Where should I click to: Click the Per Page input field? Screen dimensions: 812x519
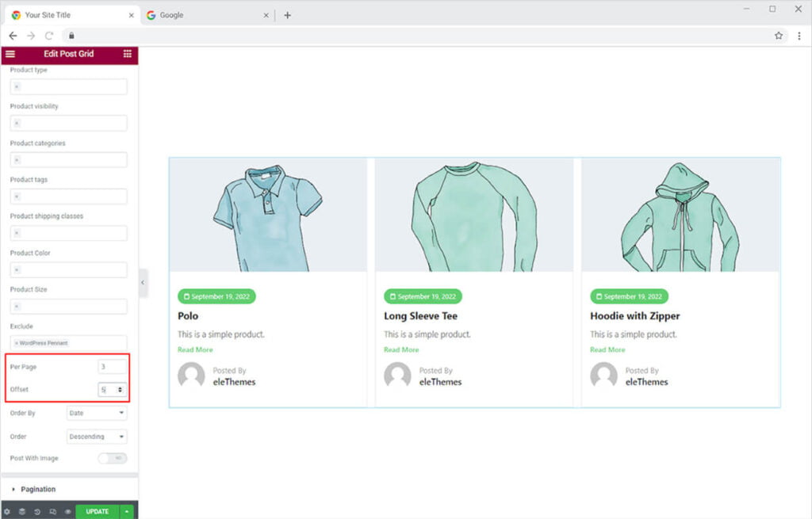(x=112, y=367)
